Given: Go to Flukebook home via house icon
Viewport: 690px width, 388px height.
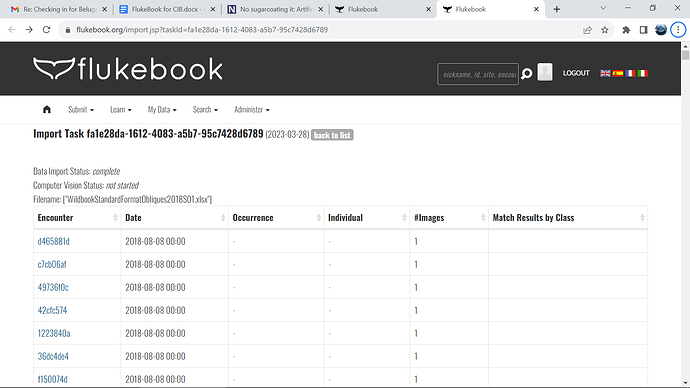Looking at the screenshot, I should click(47, 110).
